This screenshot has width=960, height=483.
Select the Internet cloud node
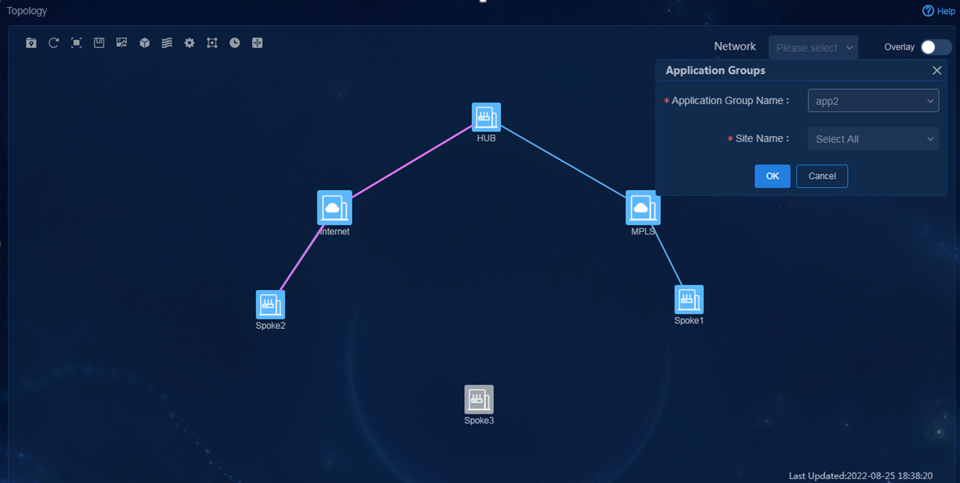[x=334, y=208]
